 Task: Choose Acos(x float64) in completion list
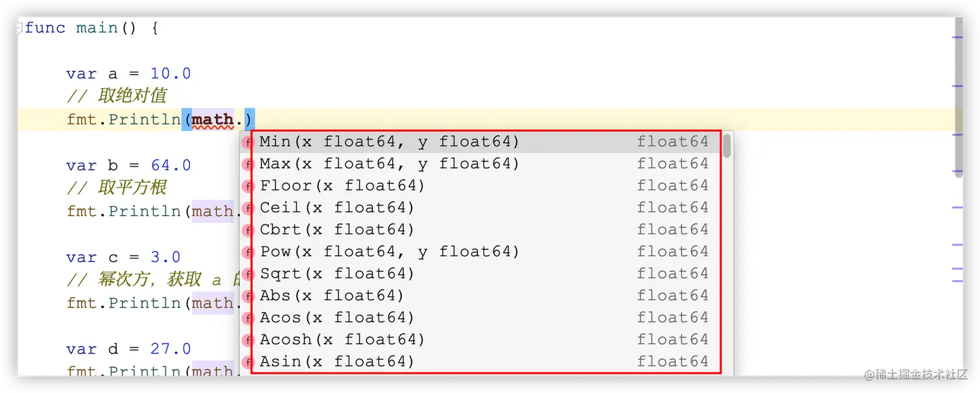[x=480, y=318]
